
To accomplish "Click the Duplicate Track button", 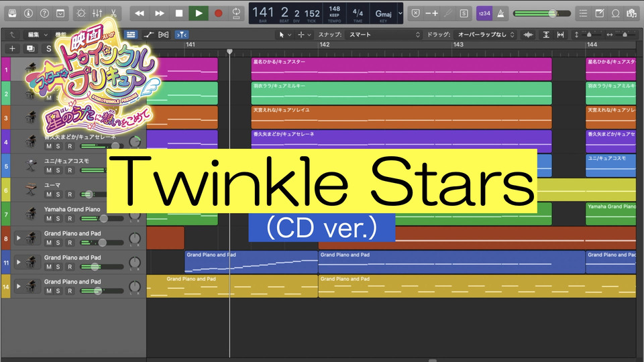I will click(x=30, y=48).
